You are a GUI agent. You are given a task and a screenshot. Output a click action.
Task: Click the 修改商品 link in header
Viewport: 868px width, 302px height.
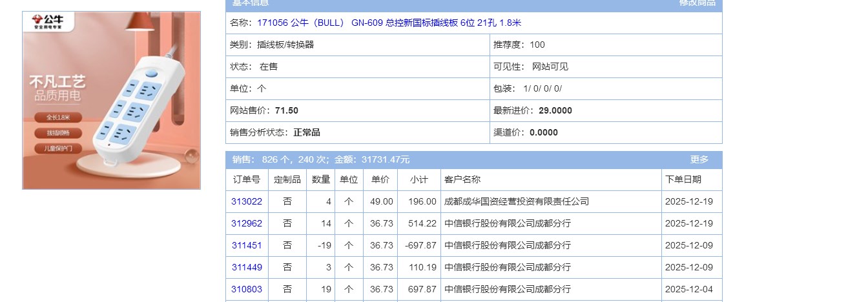click(x=697, y=3)
